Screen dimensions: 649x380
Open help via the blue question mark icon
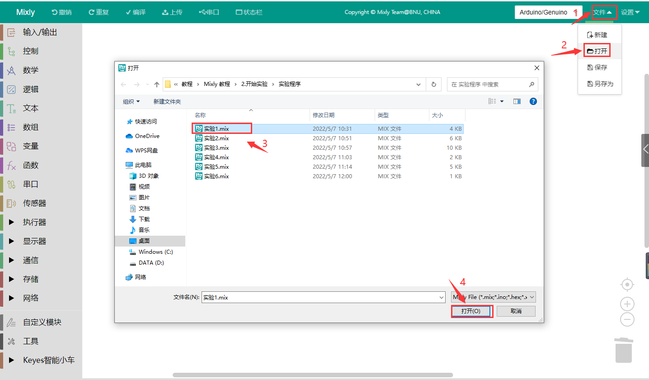coord(533,101)
